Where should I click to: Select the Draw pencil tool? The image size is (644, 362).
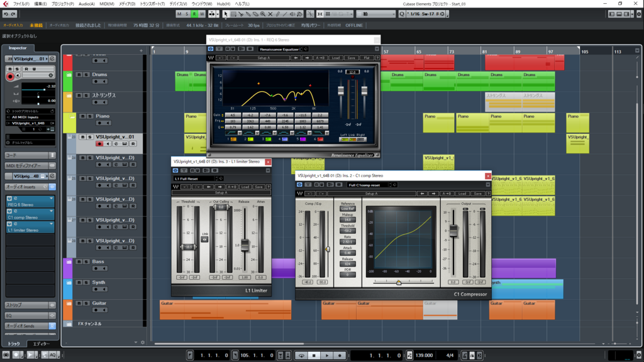[x=277, y=14]
